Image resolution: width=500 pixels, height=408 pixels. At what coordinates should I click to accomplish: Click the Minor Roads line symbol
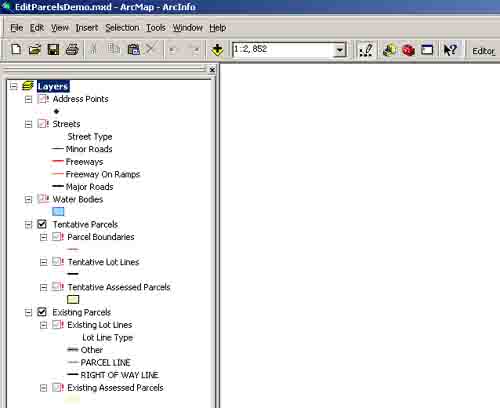[58, 149]
